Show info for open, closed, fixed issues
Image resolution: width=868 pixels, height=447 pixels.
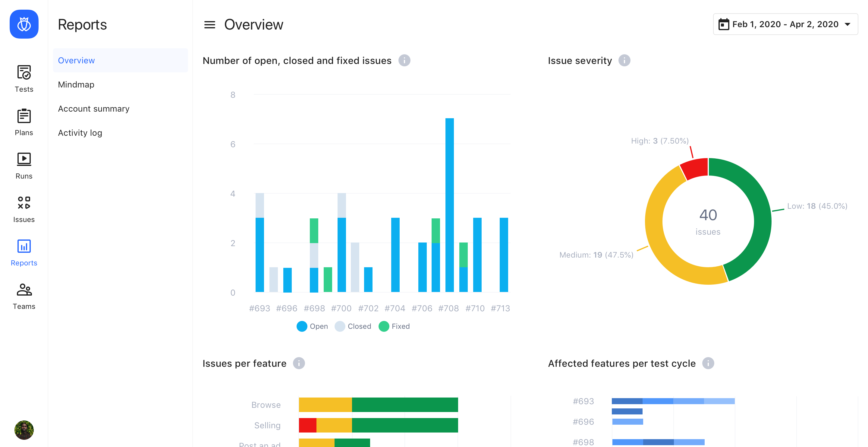pos(404,61)
